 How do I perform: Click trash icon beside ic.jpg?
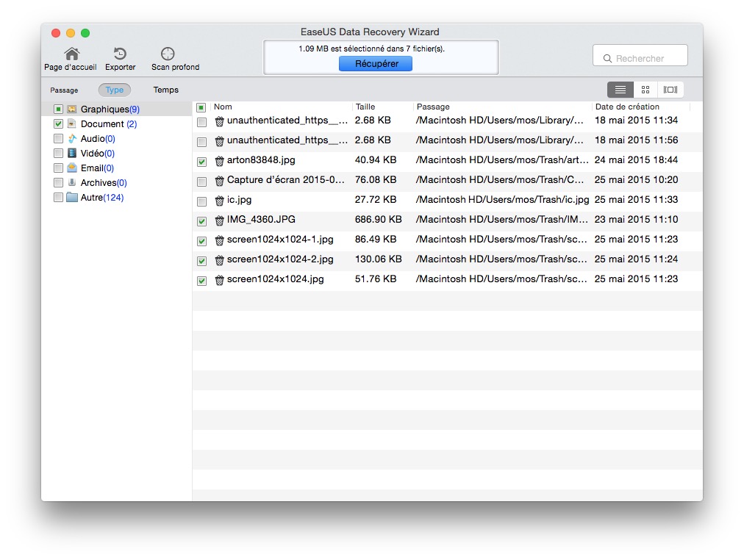point(219,201)
